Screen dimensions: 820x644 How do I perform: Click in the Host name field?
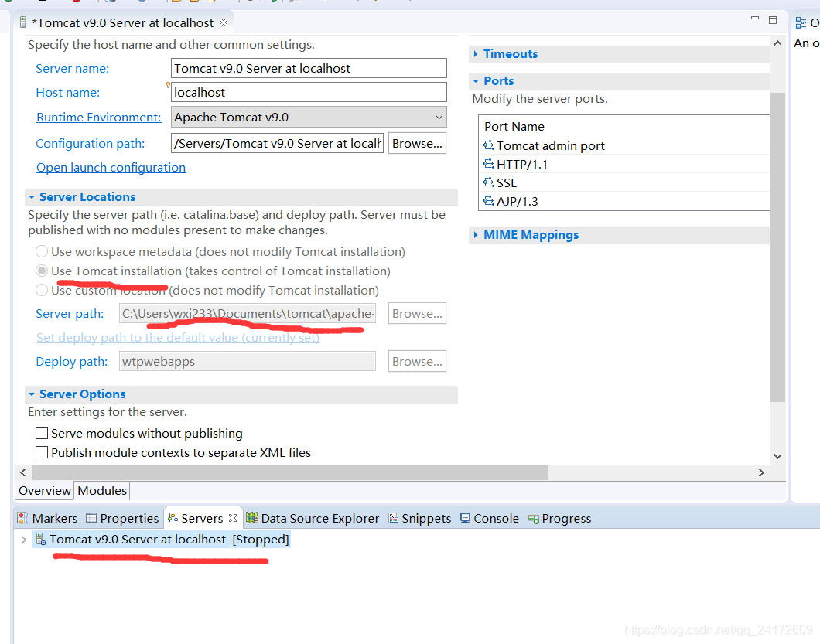(x=309, y=93)
